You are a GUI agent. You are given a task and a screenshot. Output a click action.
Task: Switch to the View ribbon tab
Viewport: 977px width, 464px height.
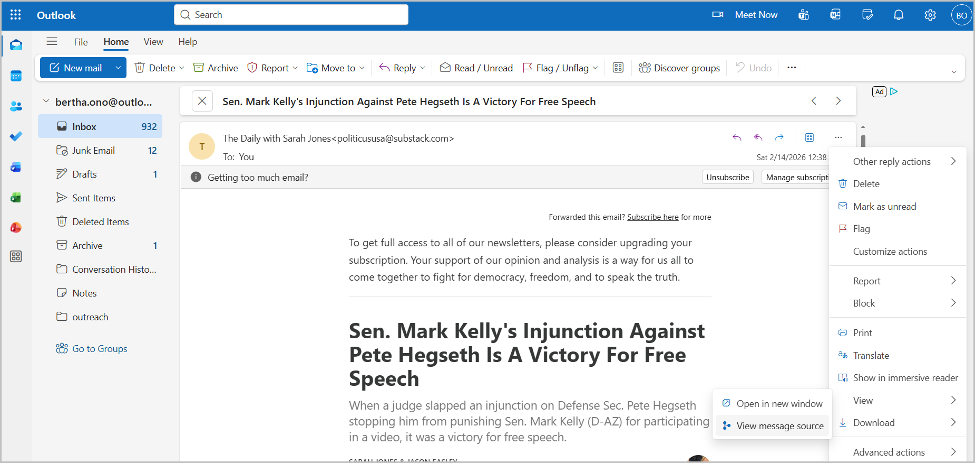click(153, 42)
